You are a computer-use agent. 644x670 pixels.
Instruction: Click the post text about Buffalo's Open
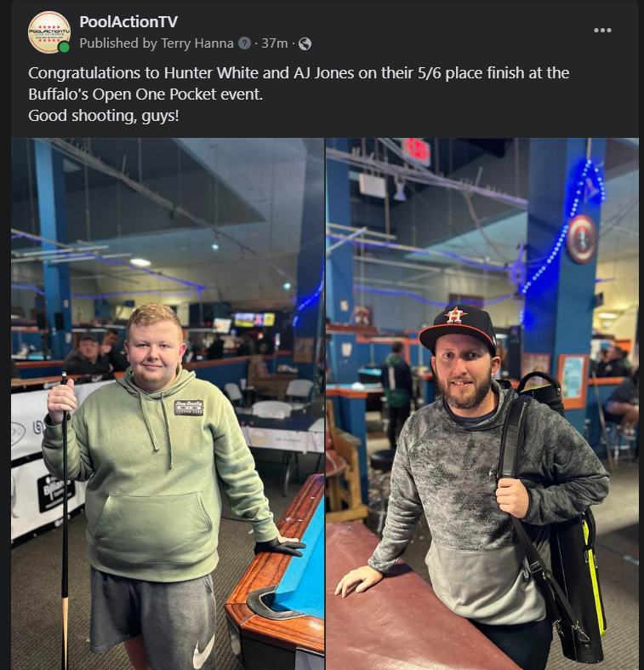[x=299, y=83]
